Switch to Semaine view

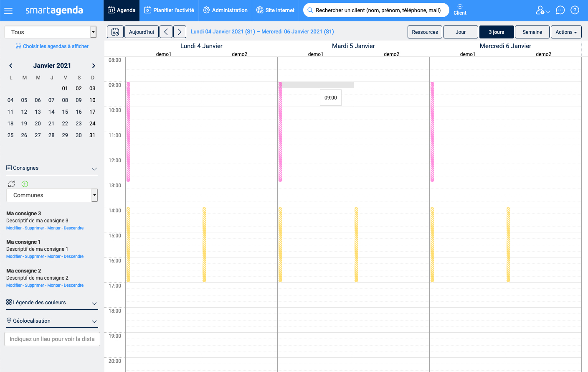point(532,32)
